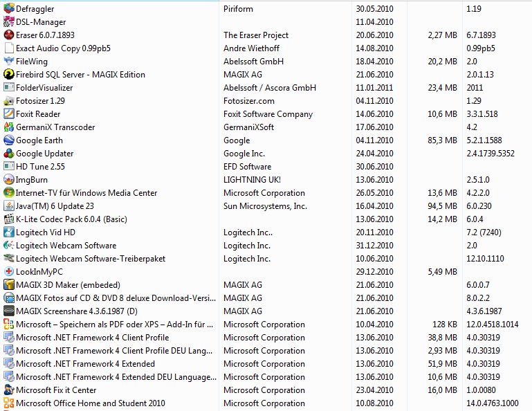This screenshot has width=532, height=411.
Task: Click the Internet-TV Windows Media Center icon
Action: coord(9,193)
